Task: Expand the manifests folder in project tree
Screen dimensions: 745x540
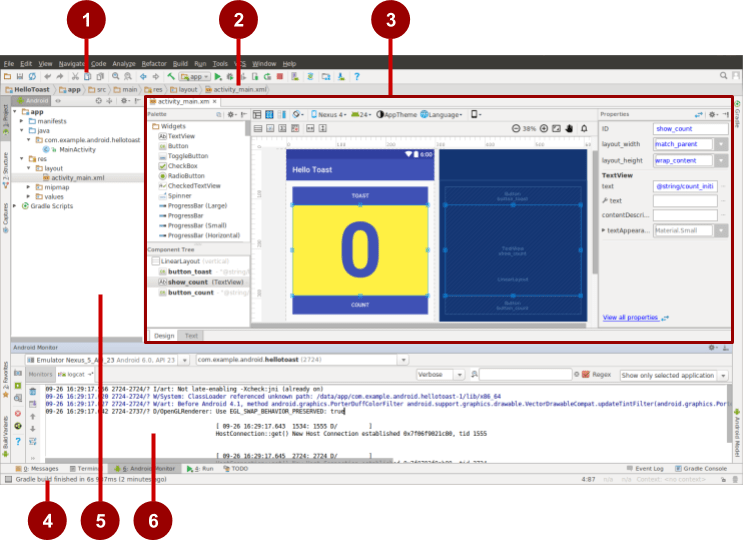Action: tap(21, 121)
